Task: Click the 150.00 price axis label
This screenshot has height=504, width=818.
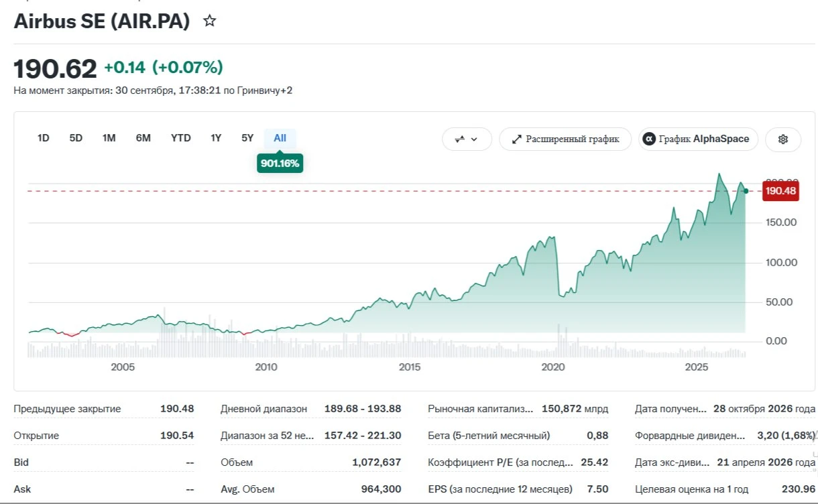Action: coord(781,223)
